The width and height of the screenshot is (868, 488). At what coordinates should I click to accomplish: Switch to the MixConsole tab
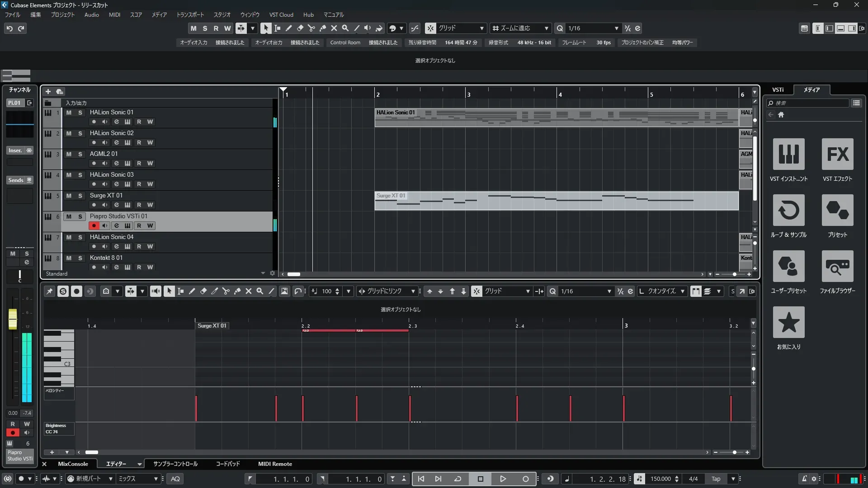point(73,464)
